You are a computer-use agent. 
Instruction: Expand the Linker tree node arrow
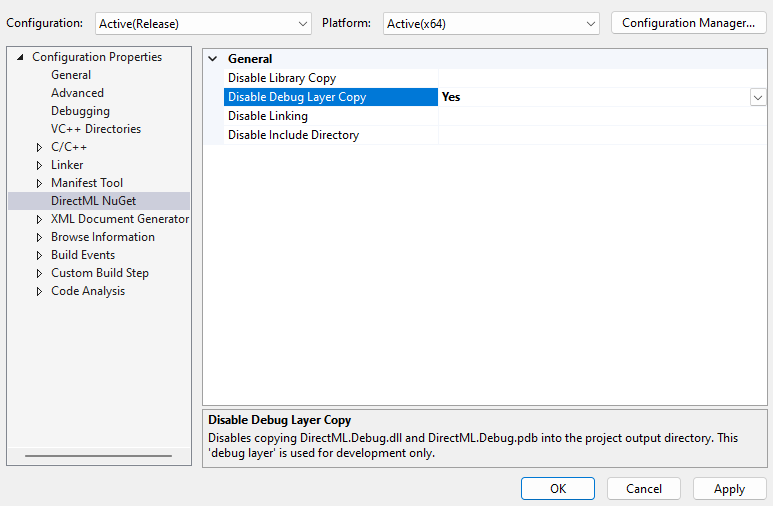click(x=39, y=165)
